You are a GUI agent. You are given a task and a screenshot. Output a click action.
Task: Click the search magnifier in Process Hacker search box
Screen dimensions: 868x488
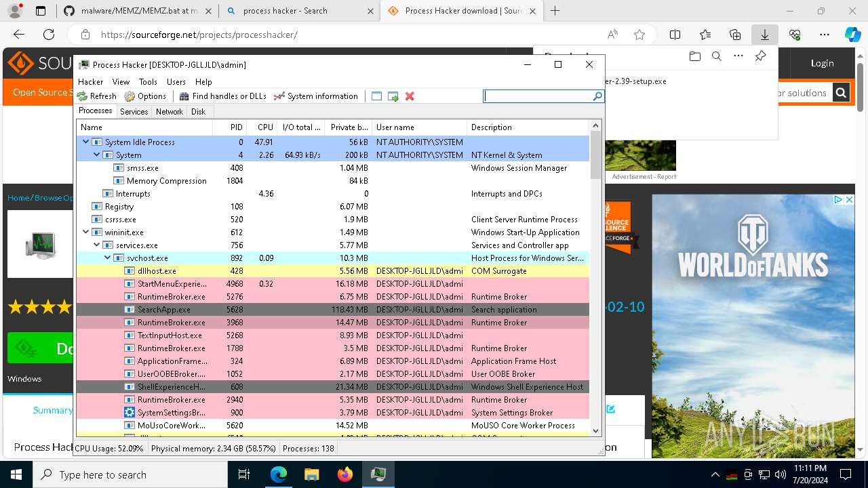pyautogui.click(x=597, y=96)
